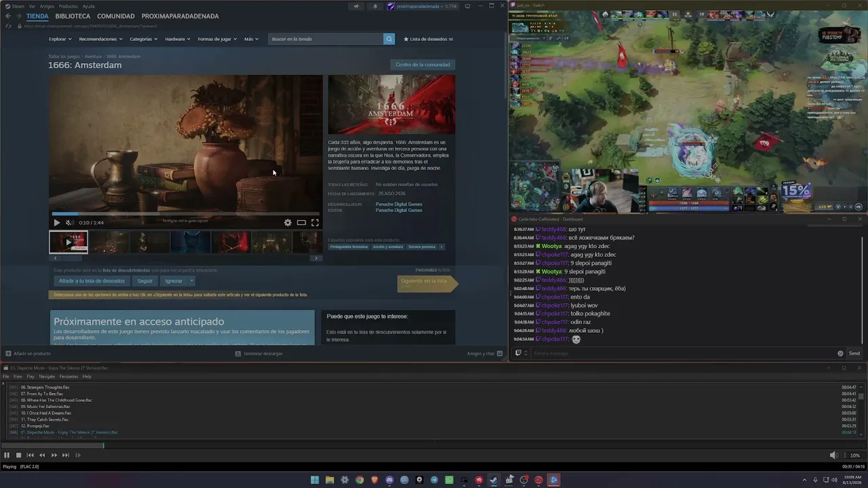
Task: Expand the 'Recomendaciones' store menu
Action: tap(101, 39)
